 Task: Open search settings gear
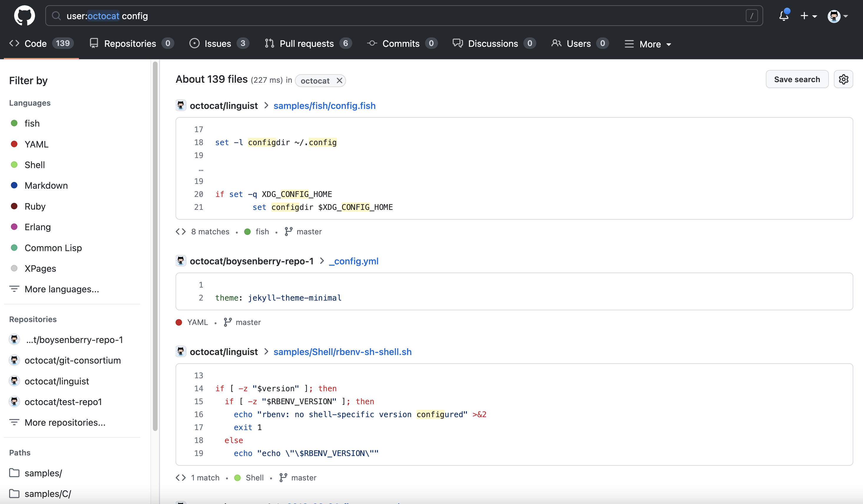[843, 79]
